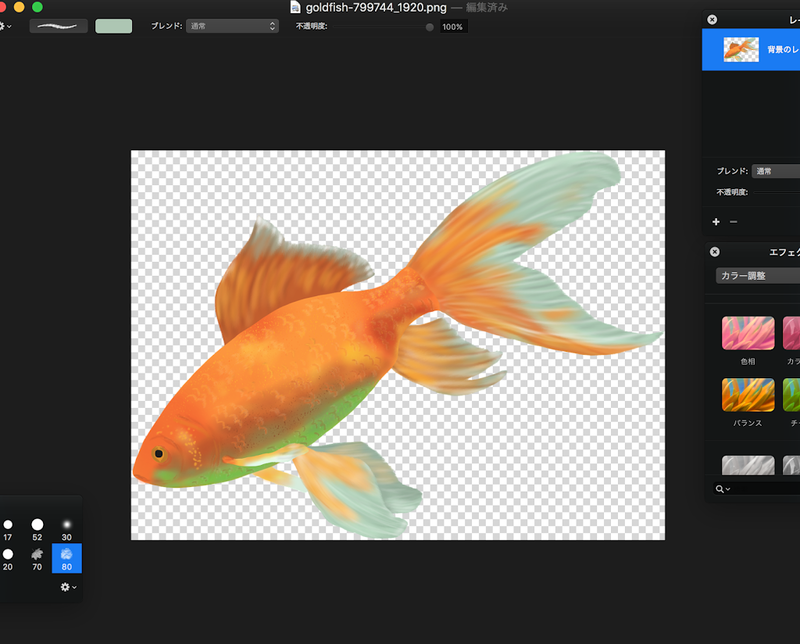The width and height of the screenshot is (800, 644).
Task: Click the 100% opacity value field
Action: 452,27
